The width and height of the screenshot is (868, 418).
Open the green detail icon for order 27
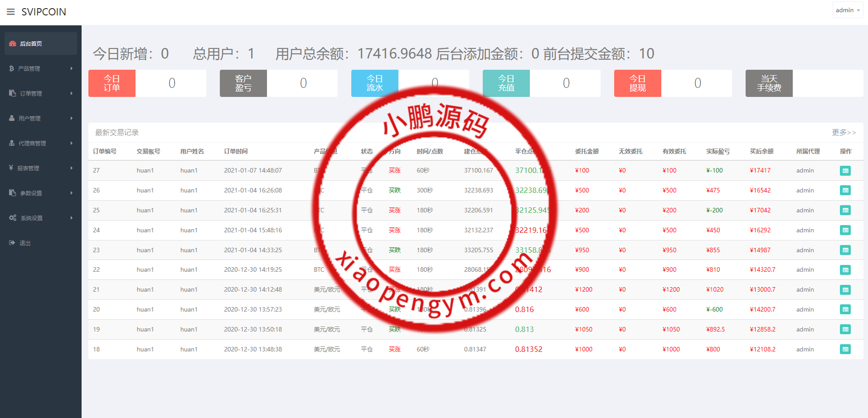845,170
